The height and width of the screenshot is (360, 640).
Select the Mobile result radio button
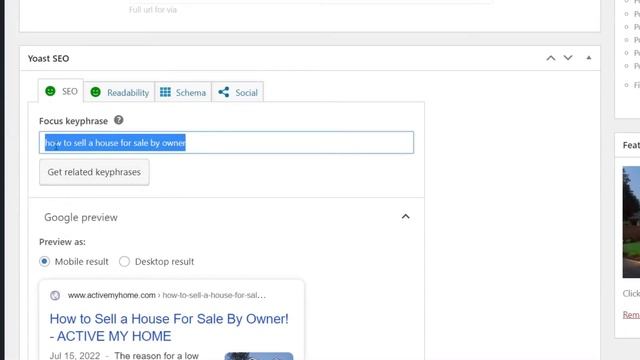point(44,261)
